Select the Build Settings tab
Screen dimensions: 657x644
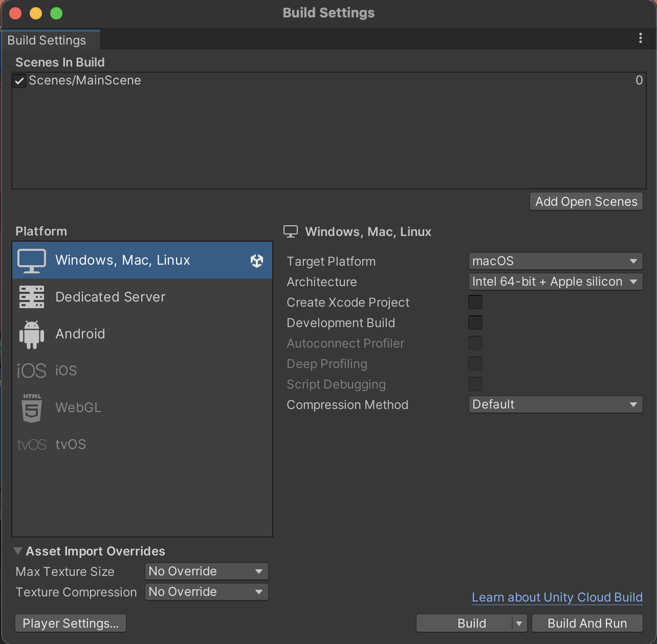tap(47, 40)
